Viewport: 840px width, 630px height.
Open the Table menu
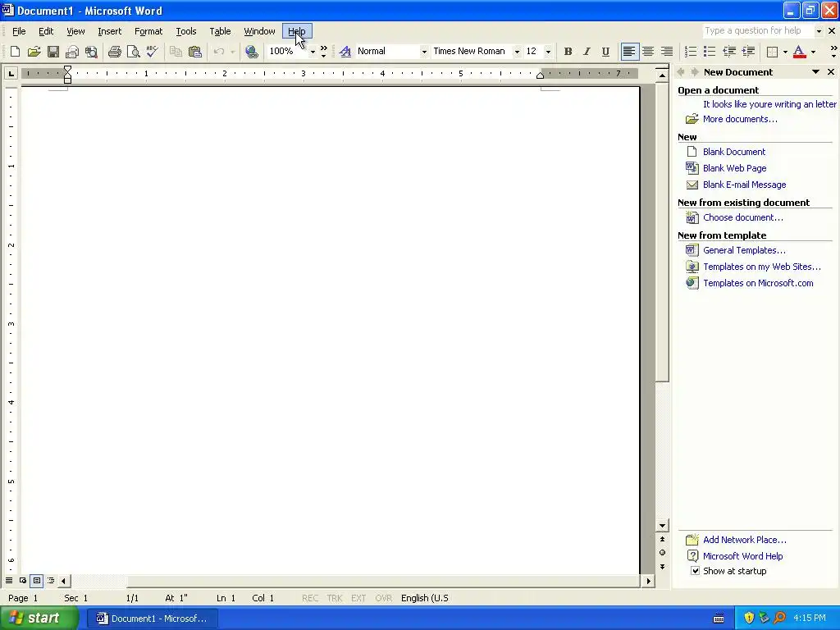[220, 31]
